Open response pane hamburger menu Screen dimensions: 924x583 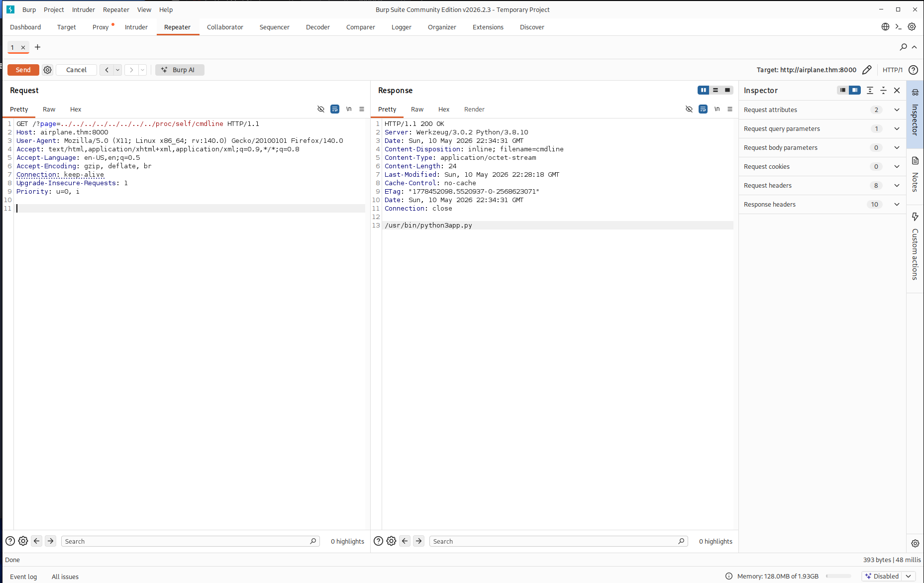tap(730, 109)
